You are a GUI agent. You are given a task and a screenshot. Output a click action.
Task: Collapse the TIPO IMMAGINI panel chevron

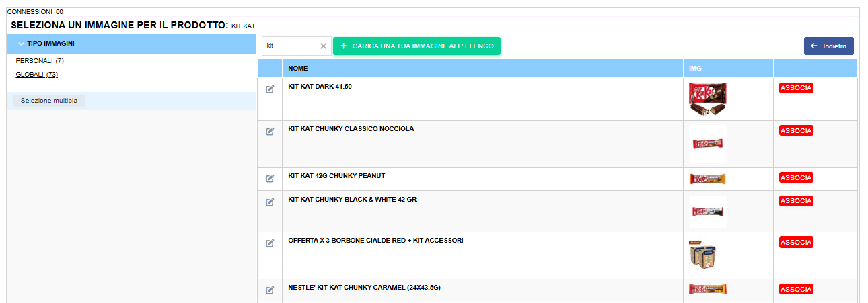click(21, 44)
